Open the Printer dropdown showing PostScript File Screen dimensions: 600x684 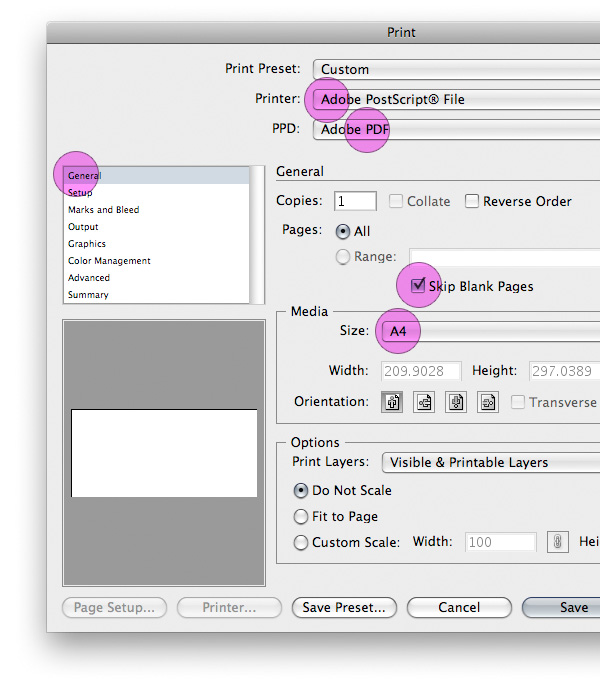pyautogui.click(x=456, y=99)
